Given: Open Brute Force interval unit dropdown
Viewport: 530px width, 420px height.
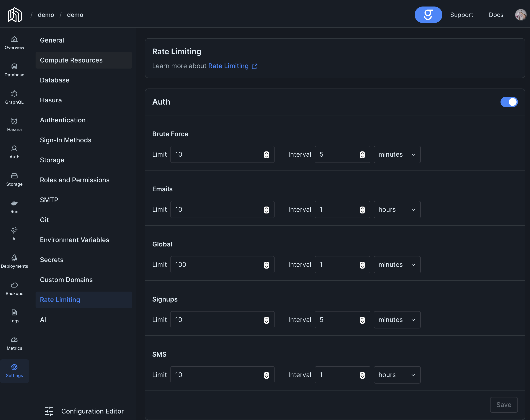Looking at the screenshot, I should [x=397, y=154].
